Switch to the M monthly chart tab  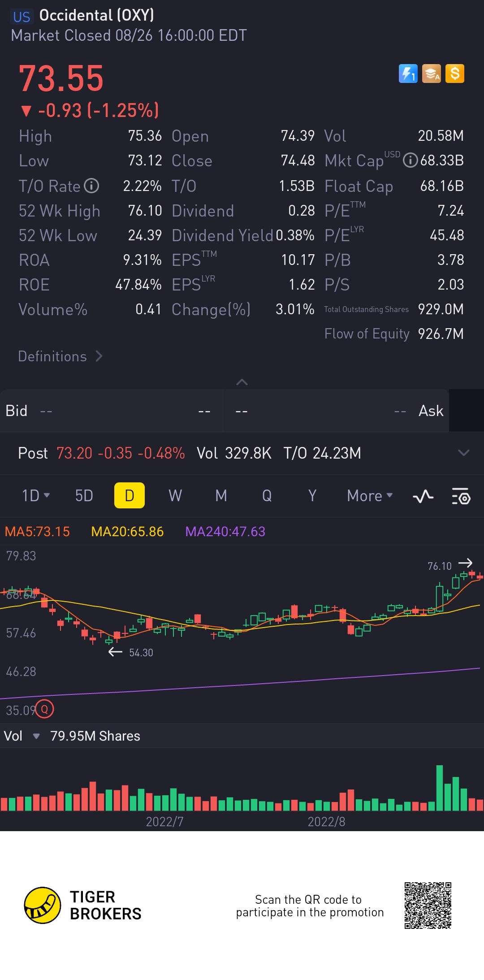click(221, 495)
